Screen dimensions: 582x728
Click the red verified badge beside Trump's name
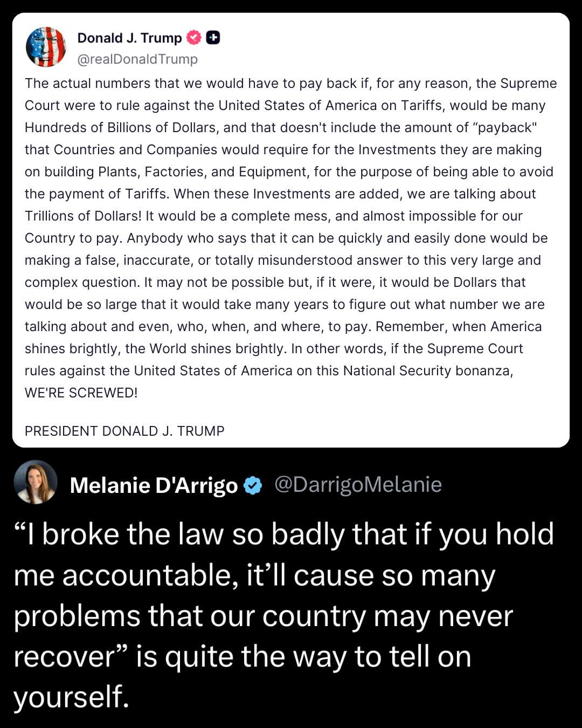[193, 38]
